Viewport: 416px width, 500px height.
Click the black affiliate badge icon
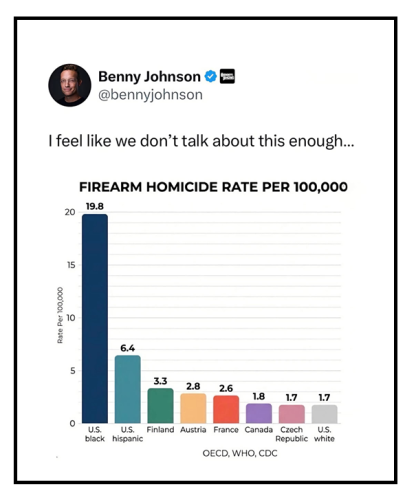[227, 76]
